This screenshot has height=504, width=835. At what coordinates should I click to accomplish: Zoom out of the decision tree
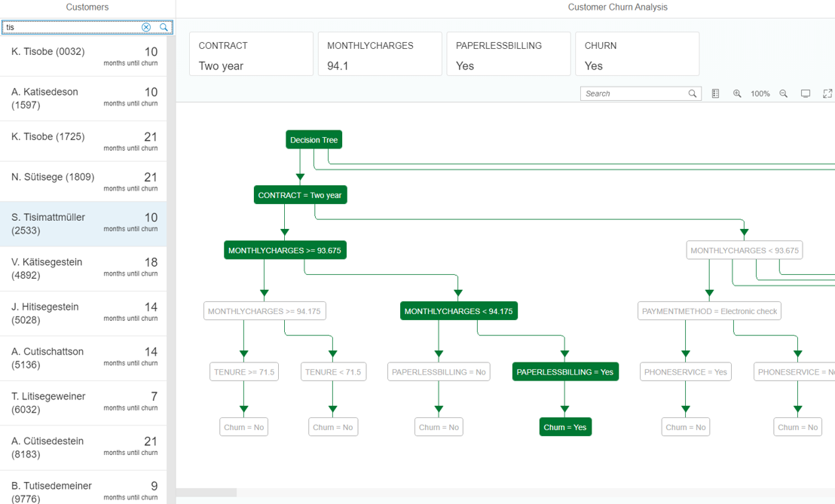click(x=784, y=93)
